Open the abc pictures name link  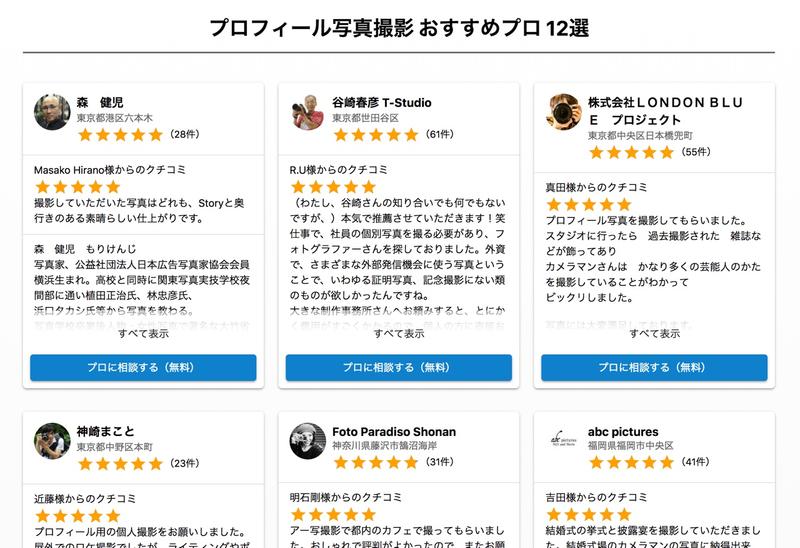(623, 432)
